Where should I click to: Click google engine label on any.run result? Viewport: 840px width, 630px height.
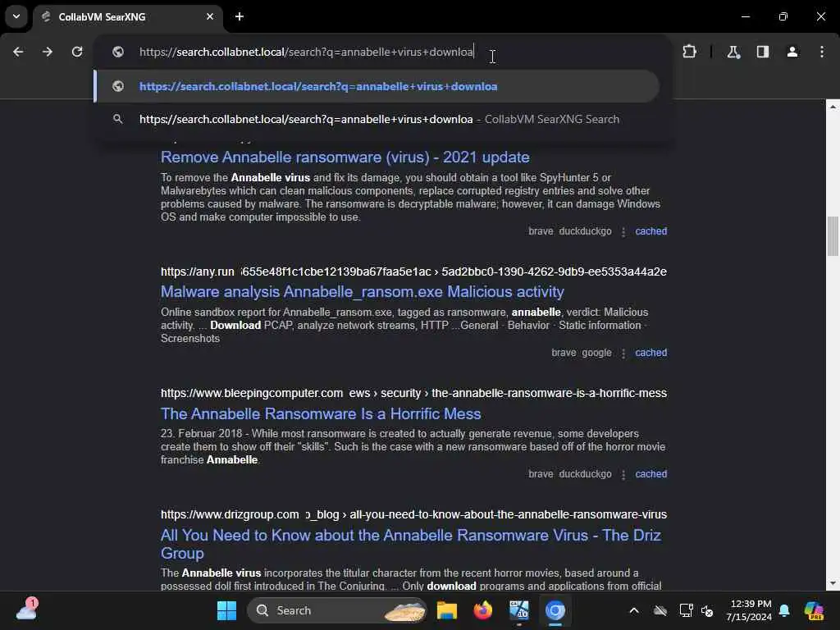click(596, 353)
